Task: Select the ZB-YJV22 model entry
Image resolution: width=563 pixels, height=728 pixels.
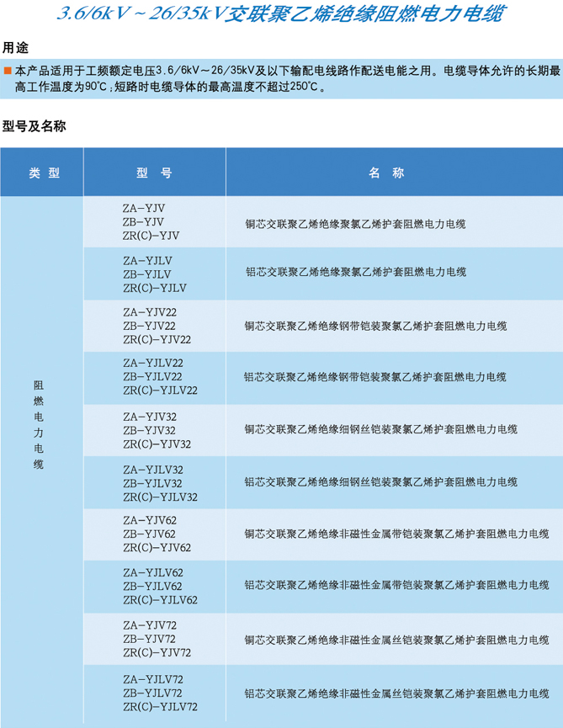Action: [x=149, y=326]
